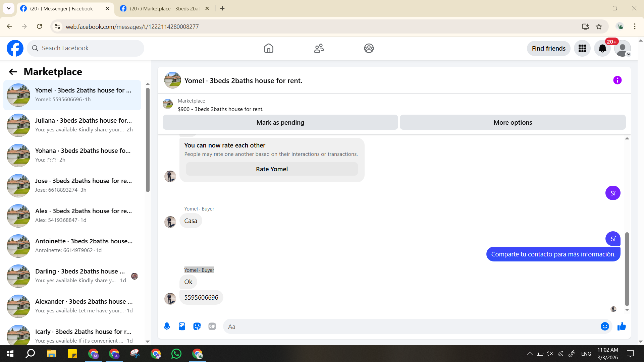Viewport: 644px width, 362px height.
Task: Open the emoji picker in message box
Action: (605, 326)
